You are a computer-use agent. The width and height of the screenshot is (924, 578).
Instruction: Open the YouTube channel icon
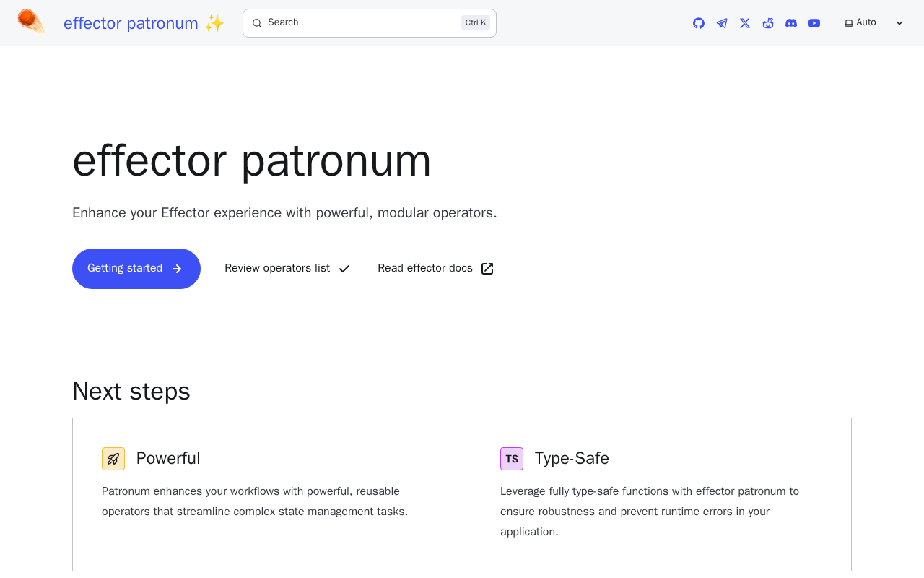814,23
